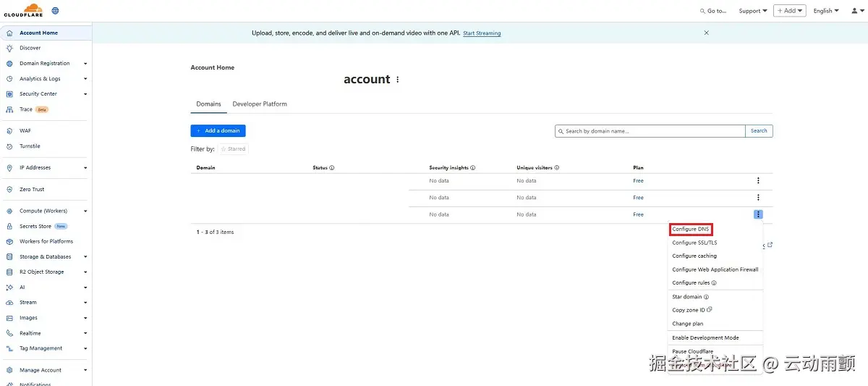Viewport: 868px width, 386px height.
Task: Dismiss the video streaming banner
Action: [707, 33]
